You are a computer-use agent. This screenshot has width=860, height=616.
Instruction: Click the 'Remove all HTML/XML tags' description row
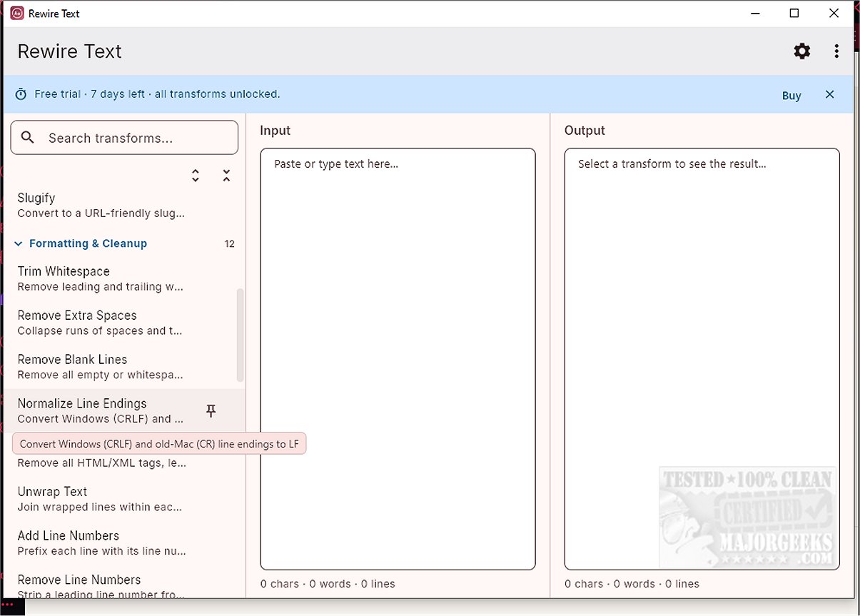click(102, 463)
